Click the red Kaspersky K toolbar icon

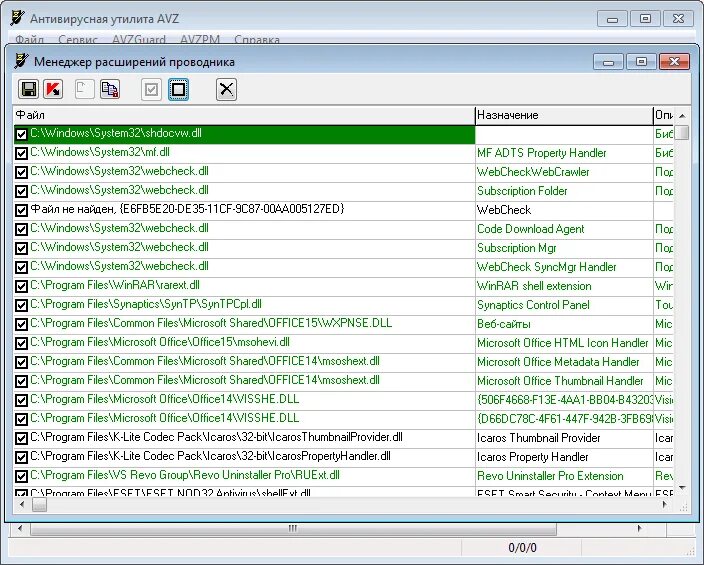point(53,89)
